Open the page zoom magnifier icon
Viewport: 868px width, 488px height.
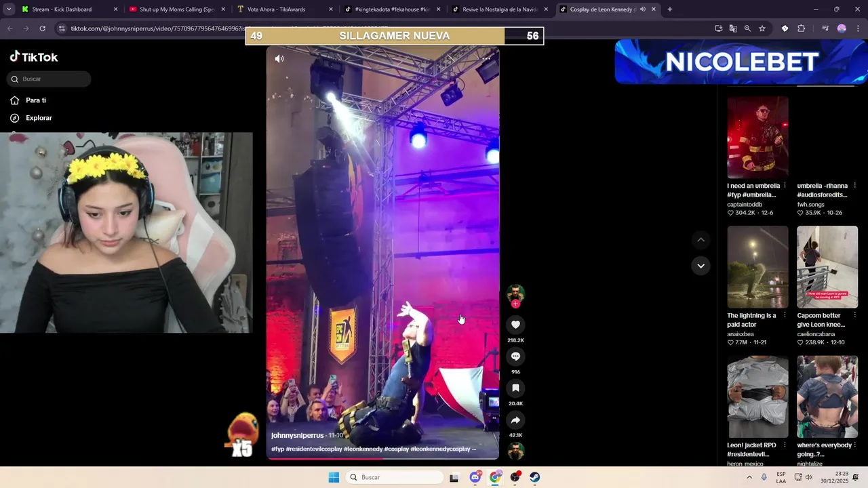click(x=747, y=28)
